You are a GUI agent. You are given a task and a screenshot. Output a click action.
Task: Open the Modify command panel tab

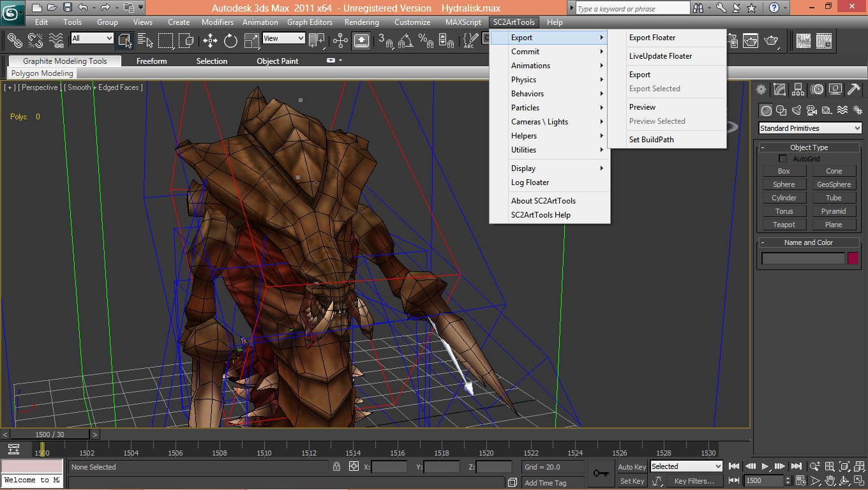tap(779, 89)
